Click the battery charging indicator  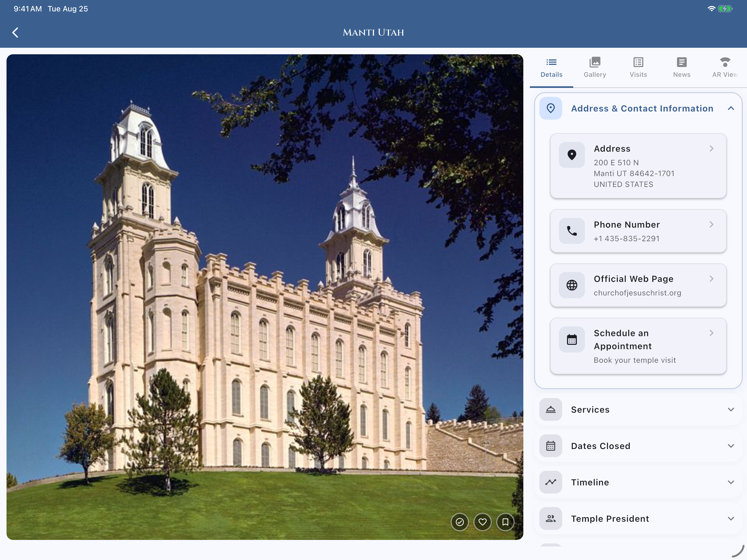(x=725, y=9)
